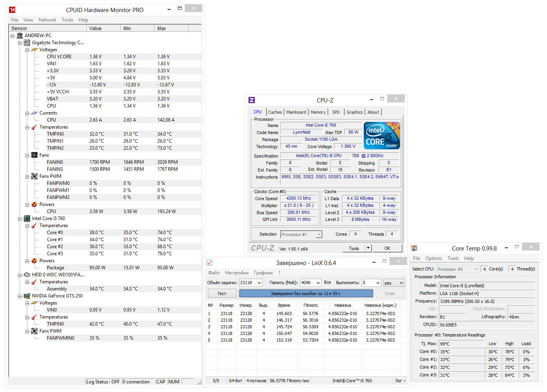Click the OK button in CPU-Z
The image size is (547, 392).
388,248
